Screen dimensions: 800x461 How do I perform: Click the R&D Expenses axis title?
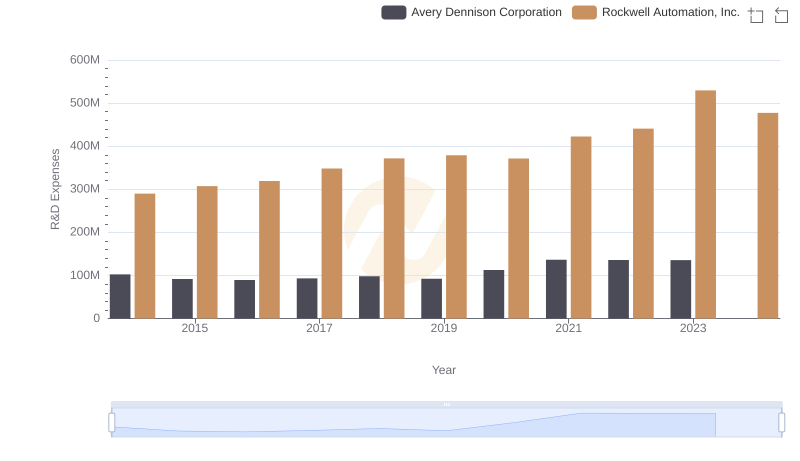click(55, 189)
